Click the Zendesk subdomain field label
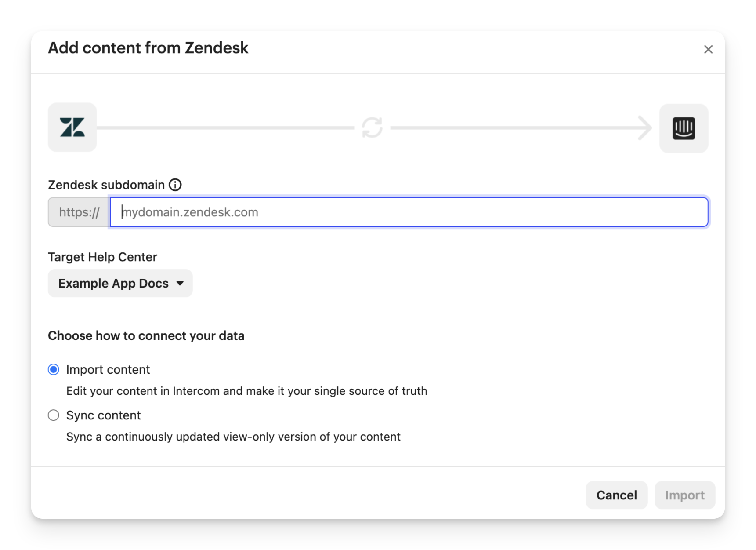This screenshot has height=550, width=756. click(x=106, y=185)
